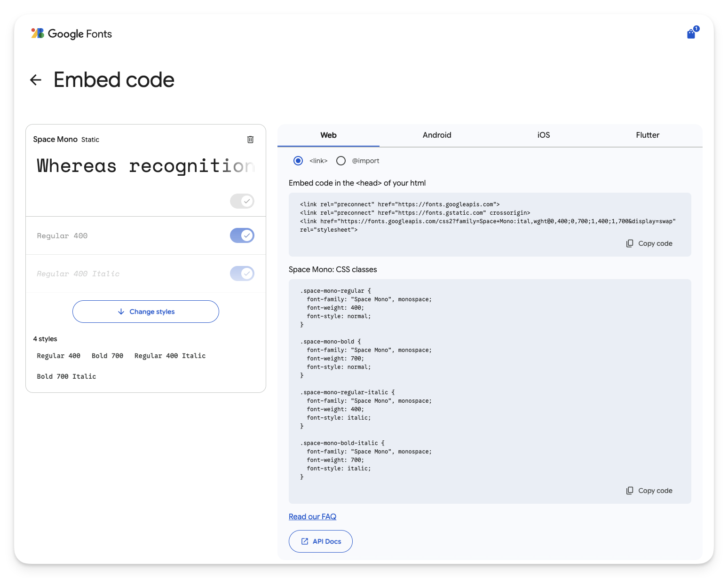728x578 pixels.
Task: Click the Space Mono family name
Action: pos(55,140)
